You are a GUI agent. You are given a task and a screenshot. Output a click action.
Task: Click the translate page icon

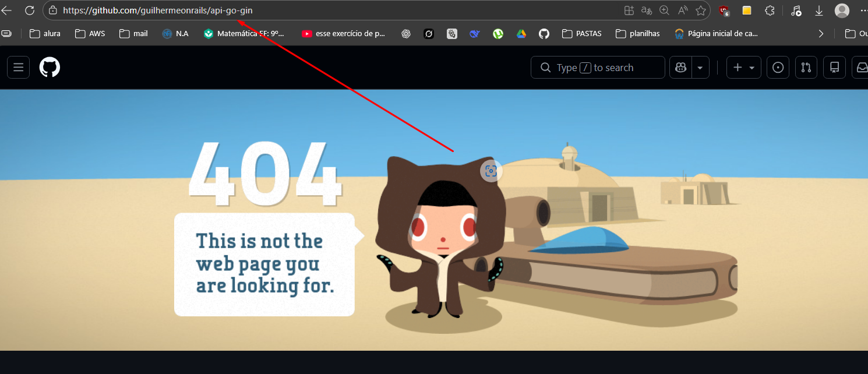647,10
